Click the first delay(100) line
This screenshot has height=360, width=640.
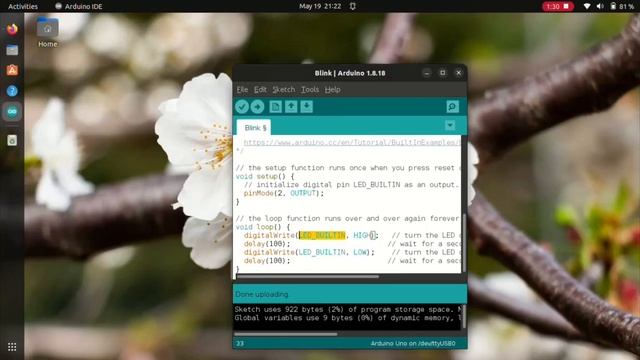[x=267, y=244]
